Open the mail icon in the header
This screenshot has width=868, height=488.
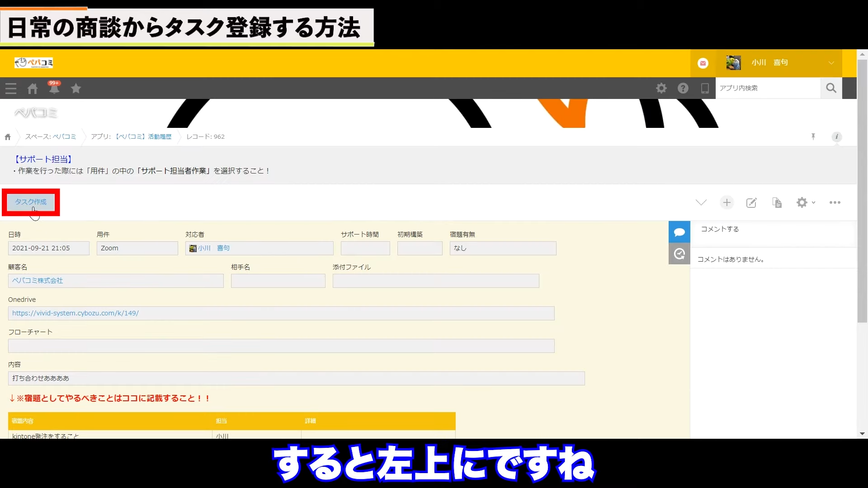(703, 63)
